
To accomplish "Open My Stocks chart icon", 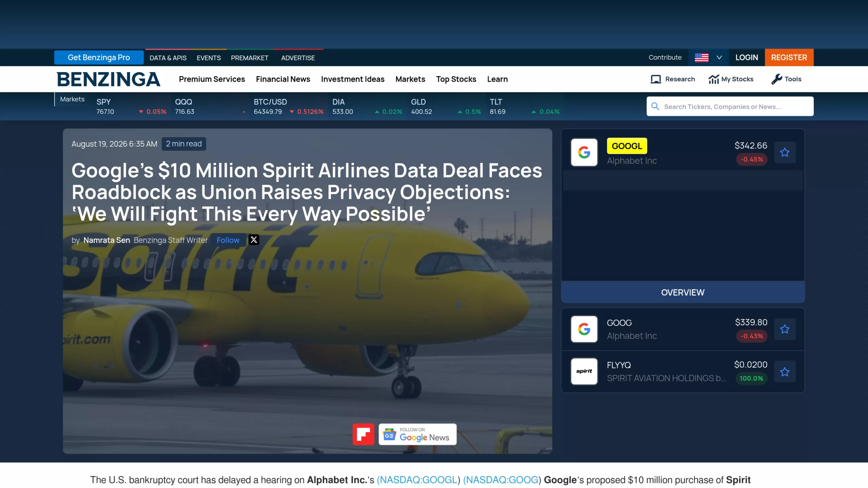I will click(714, 79).
